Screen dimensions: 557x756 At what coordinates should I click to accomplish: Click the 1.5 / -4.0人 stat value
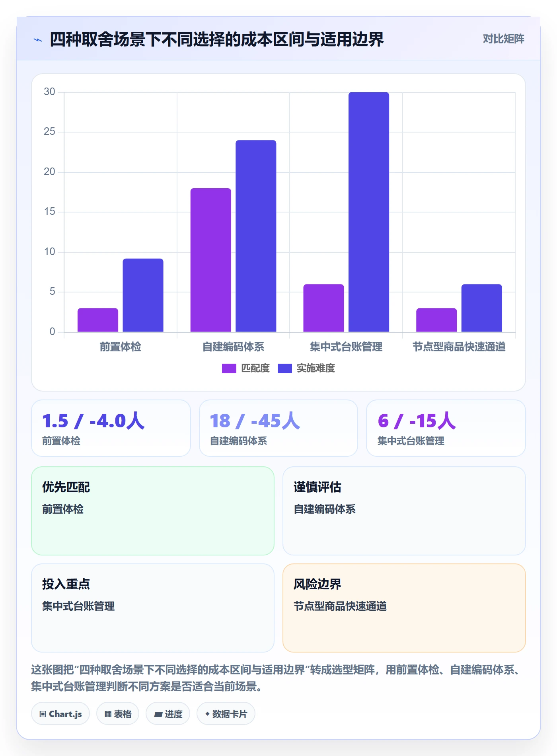tap(93, 421)
